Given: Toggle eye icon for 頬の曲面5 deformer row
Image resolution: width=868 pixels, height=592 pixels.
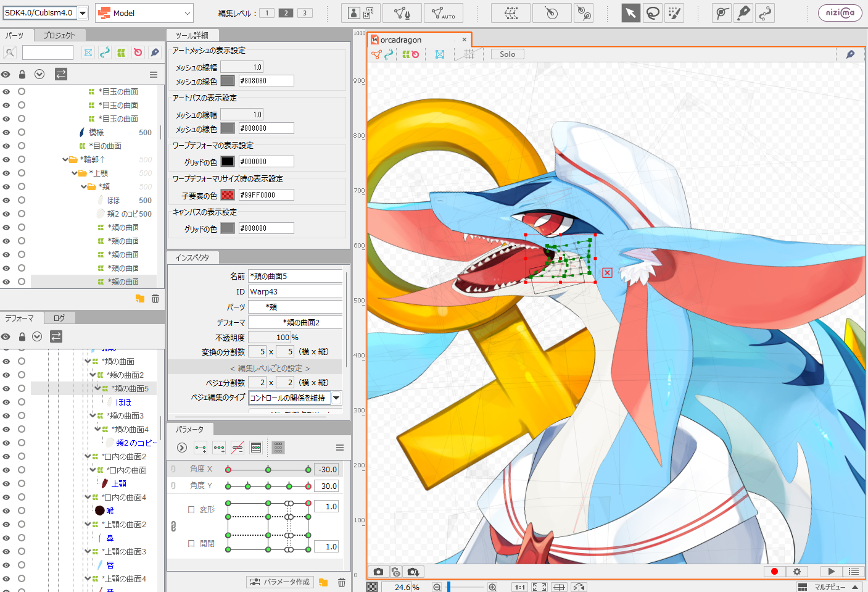Looking at the screenshot, I should [x=6, y=388].
